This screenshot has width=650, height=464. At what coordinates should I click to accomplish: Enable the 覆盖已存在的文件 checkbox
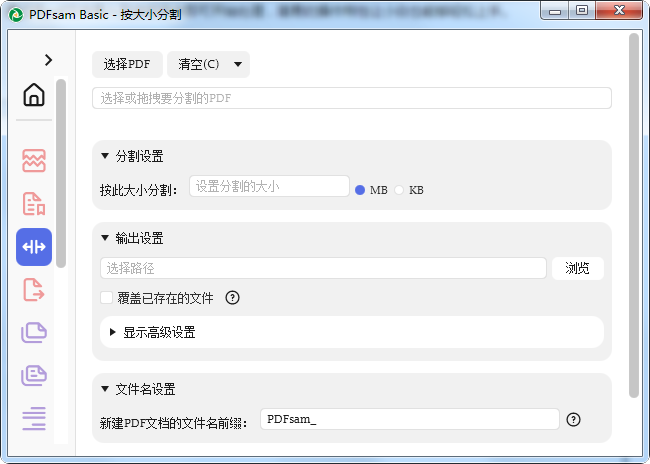pyautogui.click(x=107, y=298)
